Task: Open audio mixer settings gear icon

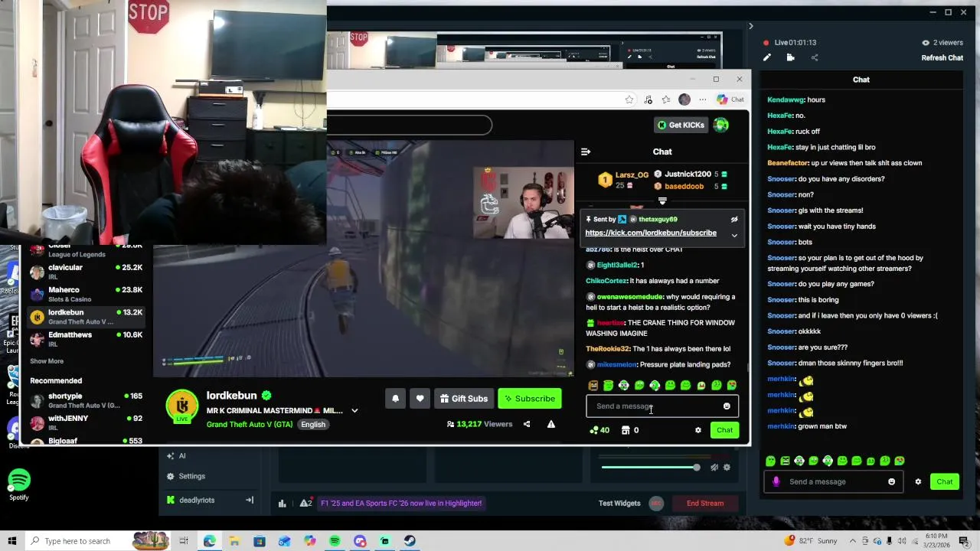Action: point(727,467)
